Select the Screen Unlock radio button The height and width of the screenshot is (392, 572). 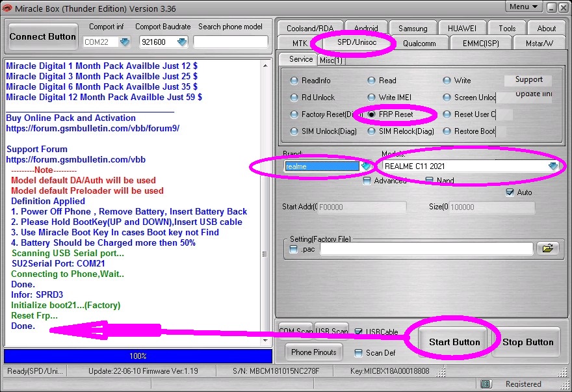tap(447, 98)
